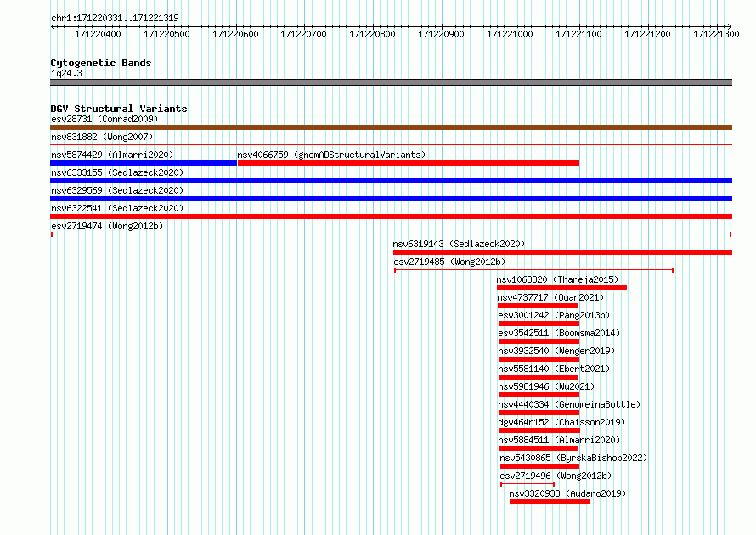Click ruler position 171220800

click(372, 34)
